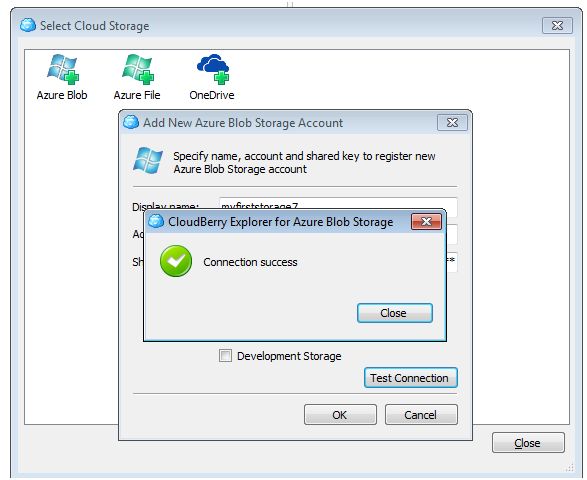The width and height of the screenshot is (587, 480).
Task: Click the green Connection success checkmark icon
Action: click(176, 261)
